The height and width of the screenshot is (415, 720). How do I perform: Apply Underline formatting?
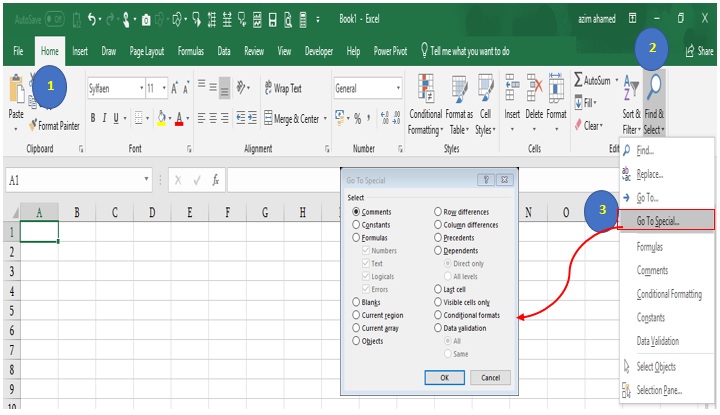[116, 118]
